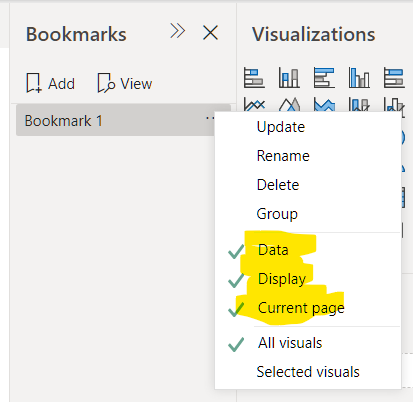This screenshot has width=413, height=402.
Task: Insert a 100% stacked bar chart visual
Action: 394,77
